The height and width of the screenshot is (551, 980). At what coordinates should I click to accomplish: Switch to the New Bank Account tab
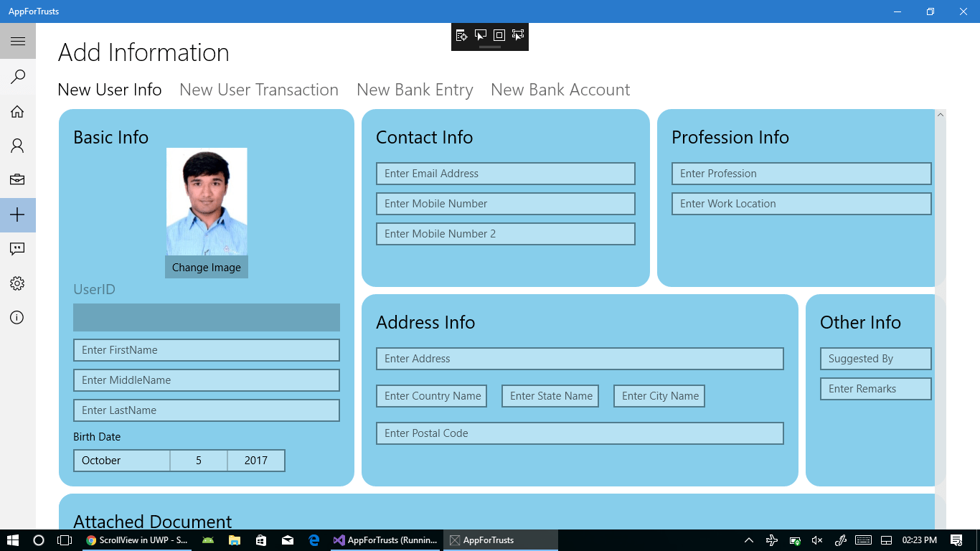(560, 89)
